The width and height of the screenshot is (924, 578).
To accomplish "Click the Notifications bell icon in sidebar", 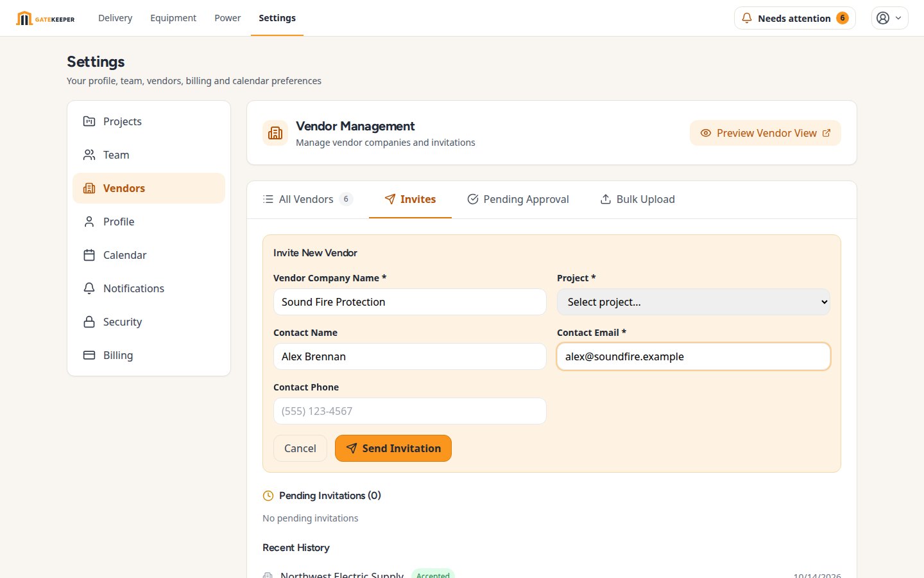I will pyautogui.click(x=89, y=288).
